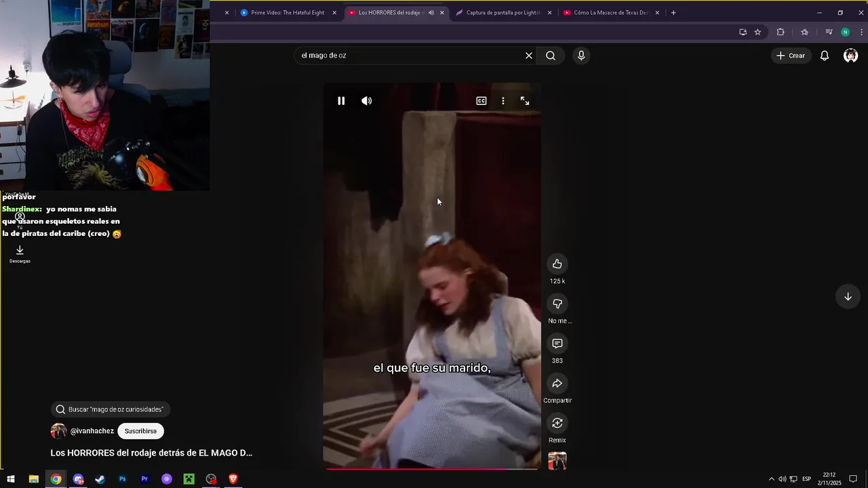Image resolution: width=868 pixels, height=488 pixels.
Task: Open Brave browser from the taskbar
Action: (233, 479)
